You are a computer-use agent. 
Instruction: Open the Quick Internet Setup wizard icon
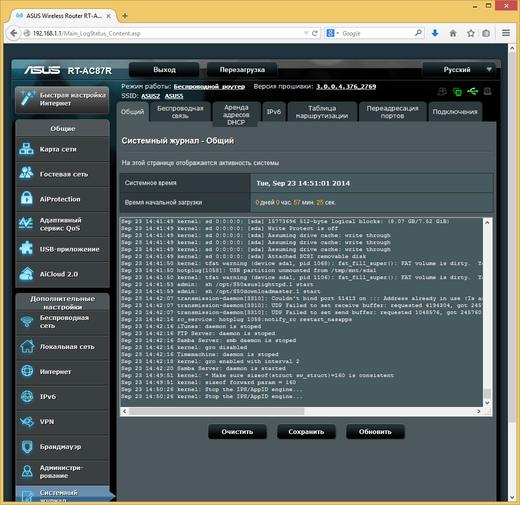pos(27,99)
